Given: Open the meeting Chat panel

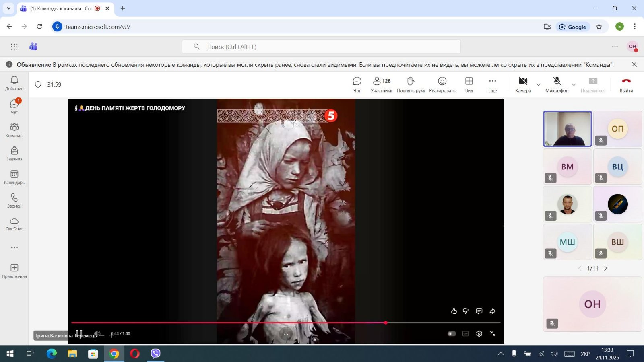Looking at the screenshot, I should click(x=357, y=84).
